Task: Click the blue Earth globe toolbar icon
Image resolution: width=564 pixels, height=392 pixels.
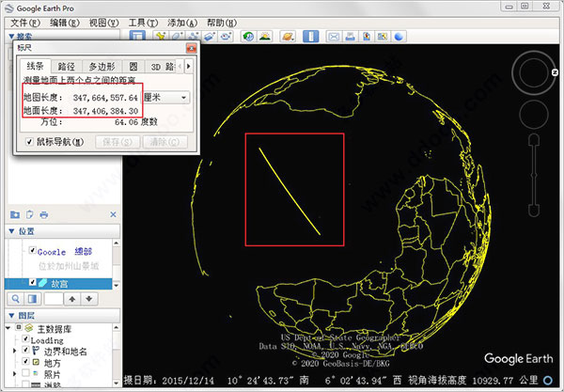Action: click(x=399, y=37)
